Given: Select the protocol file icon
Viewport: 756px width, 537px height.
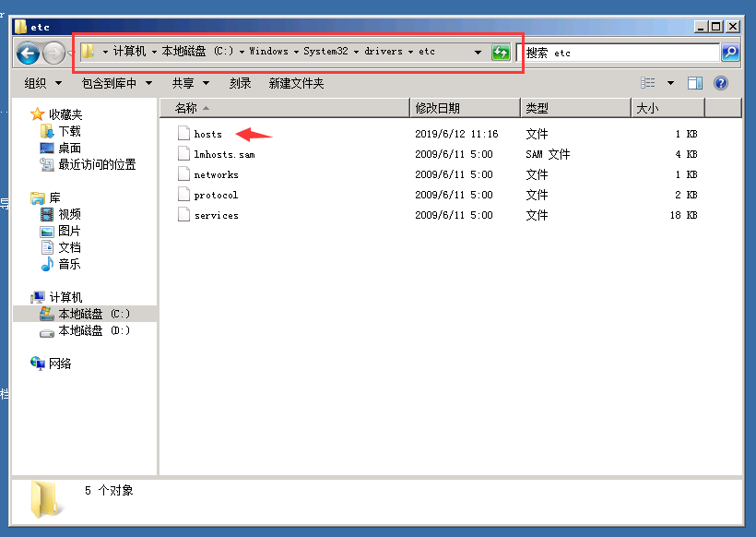Looking at the screenshot, I should [183, 194].
